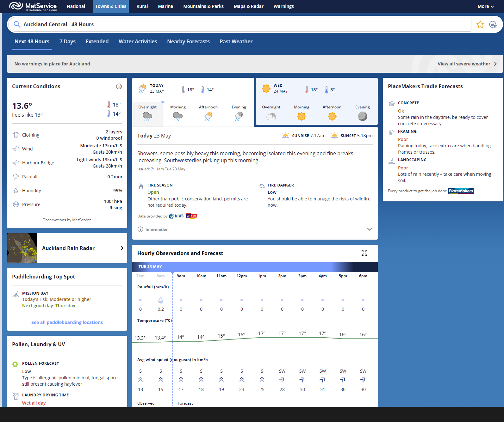The height and width of the screenshot is (422, 504).
Task: Open Current Conditions info icon
Action: click(119, 86)
